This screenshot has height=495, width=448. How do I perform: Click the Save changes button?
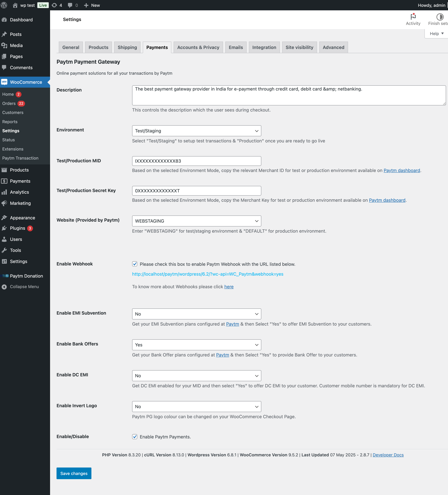74,473
